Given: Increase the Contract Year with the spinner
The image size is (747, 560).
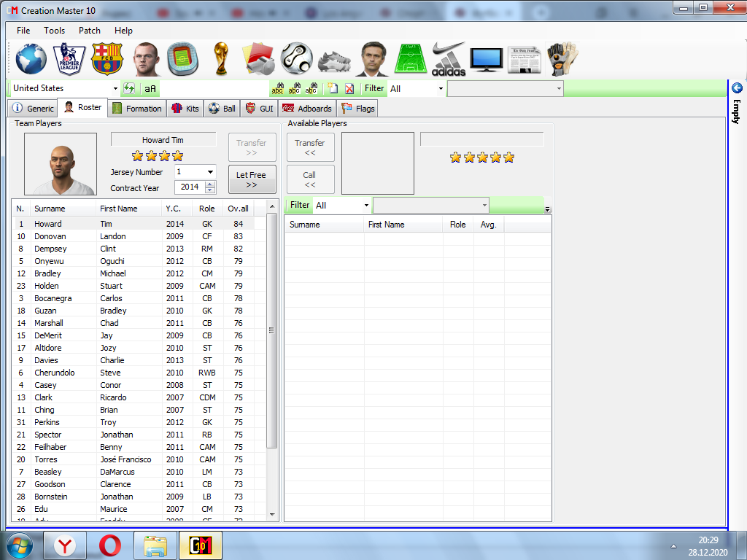Looking at the screenshot, I should (211, 184).
